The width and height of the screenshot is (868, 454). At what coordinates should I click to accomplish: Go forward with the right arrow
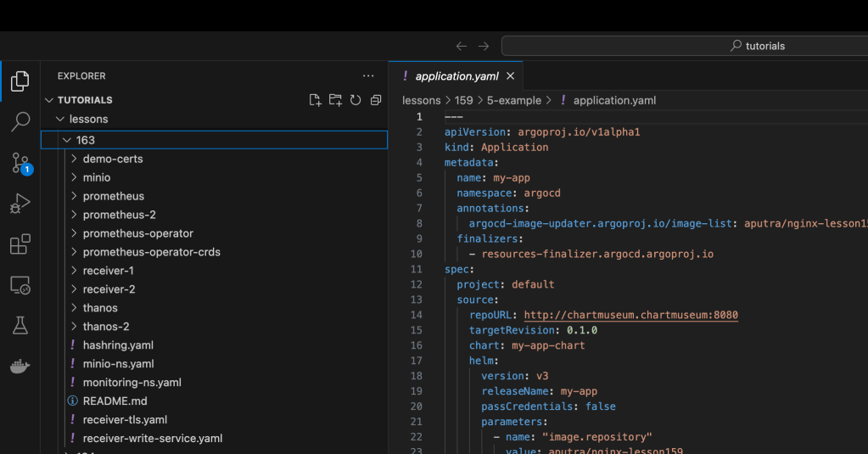pyautogui.click(x=484, y=46)
